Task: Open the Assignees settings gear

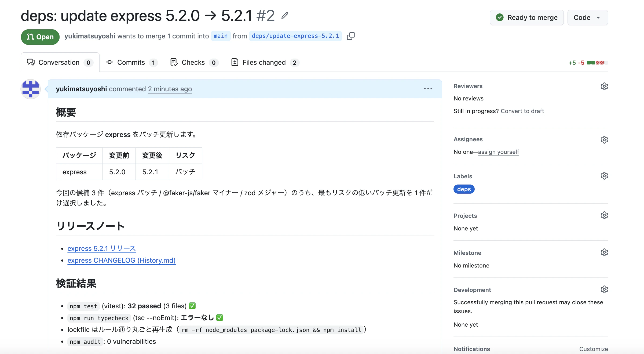Action: tap(604, 140)
